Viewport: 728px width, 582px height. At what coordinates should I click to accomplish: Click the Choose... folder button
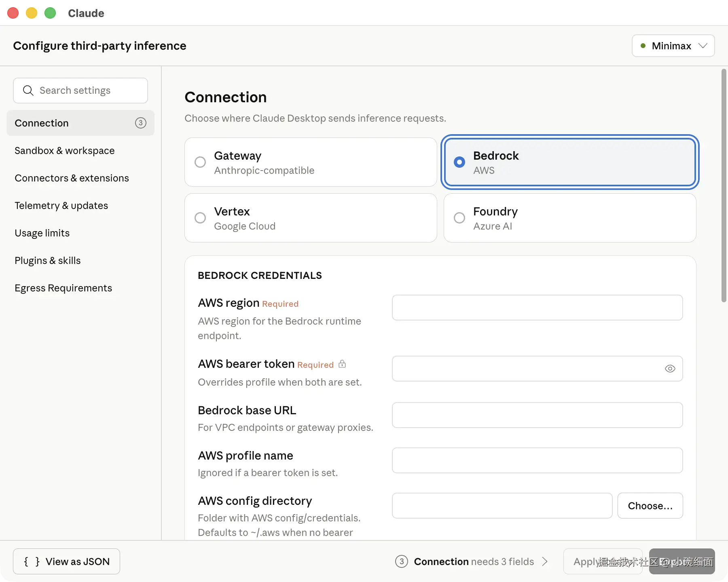[x=650, y=506]
